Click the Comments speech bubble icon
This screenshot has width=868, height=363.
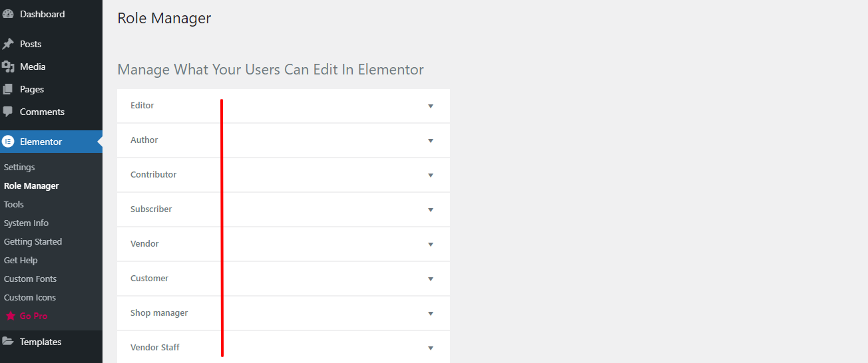pyautogui.click(x=8, y=112)
